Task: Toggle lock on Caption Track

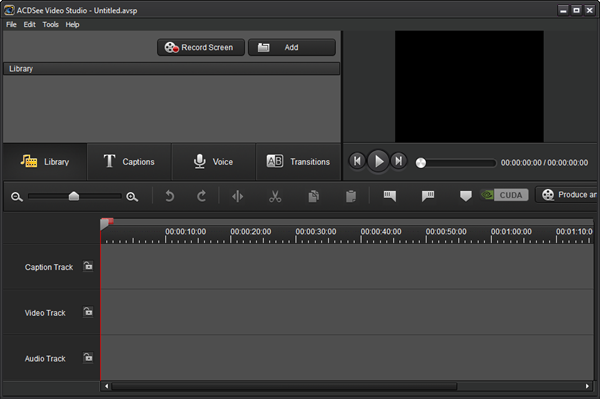Action: pyautogui.click(x=88, y=266)
